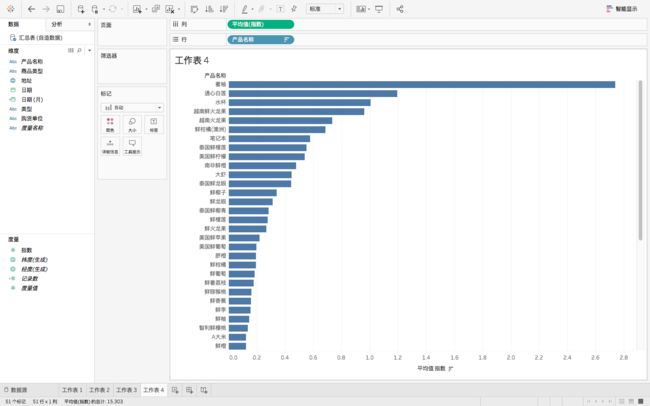Image resolution: width=650 pixels, height=406 pixels.
Task: Open the 工作表 1 sheet tab
Action: tap(72, 390)
